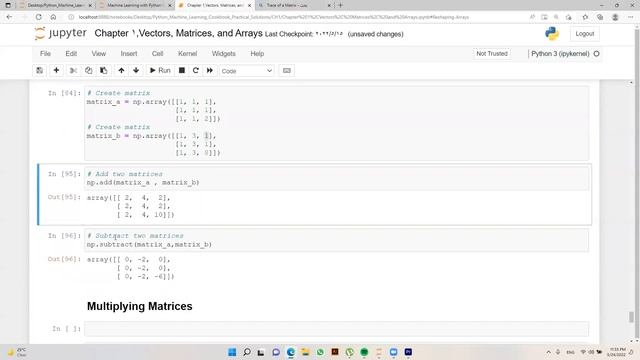Viewport: 640px width, 360px height.
Task: Copy selected cells in the toolbar
Action: 89,71
